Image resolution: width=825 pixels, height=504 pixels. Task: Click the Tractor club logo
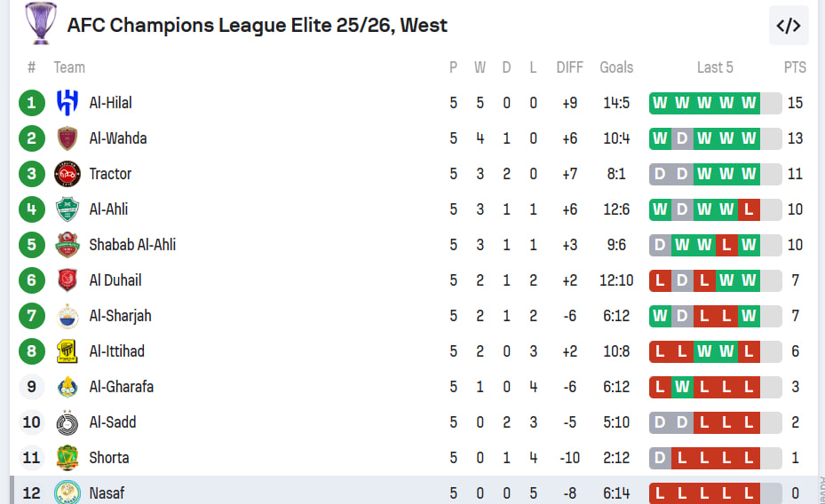tap(67, 174)
